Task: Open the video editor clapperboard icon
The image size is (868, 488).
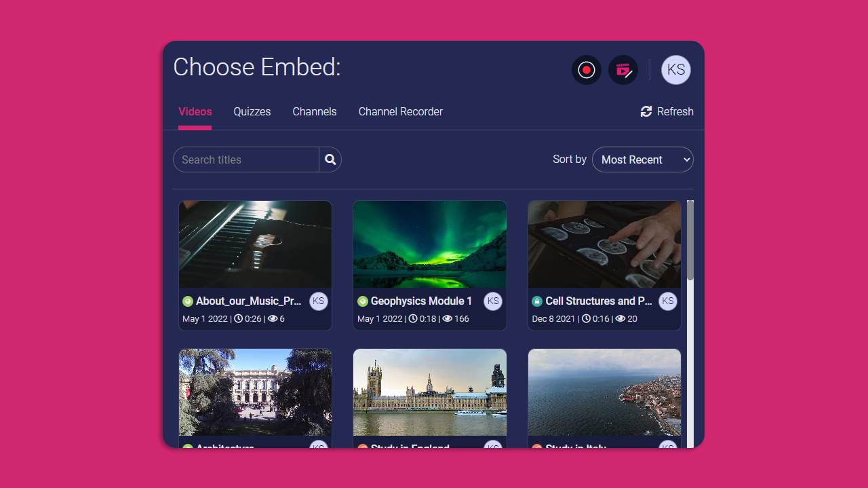Action: [x=623, y=70]
